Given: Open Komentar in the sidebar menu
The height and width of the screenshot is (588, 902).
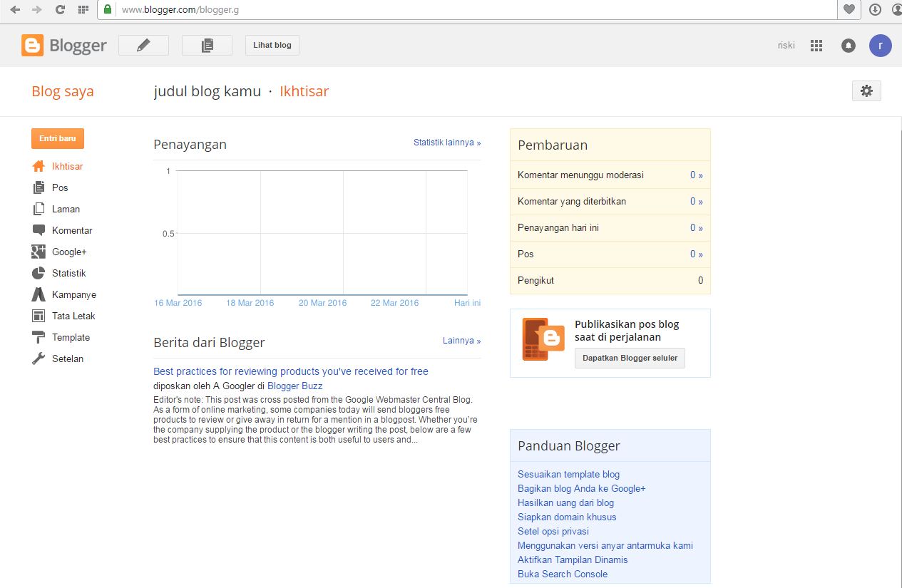Looking at the screenshot, I should (72, 230).
